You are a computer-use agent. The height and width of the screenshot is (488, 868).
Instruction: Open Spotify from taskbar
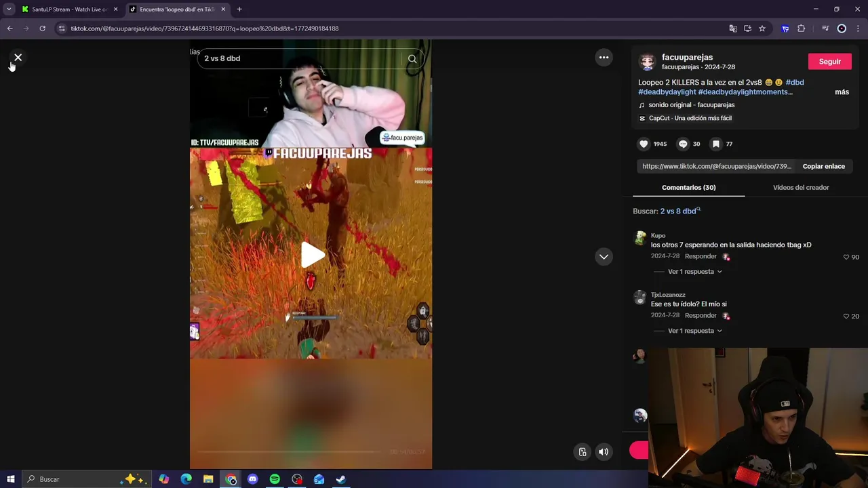[275, 479]
